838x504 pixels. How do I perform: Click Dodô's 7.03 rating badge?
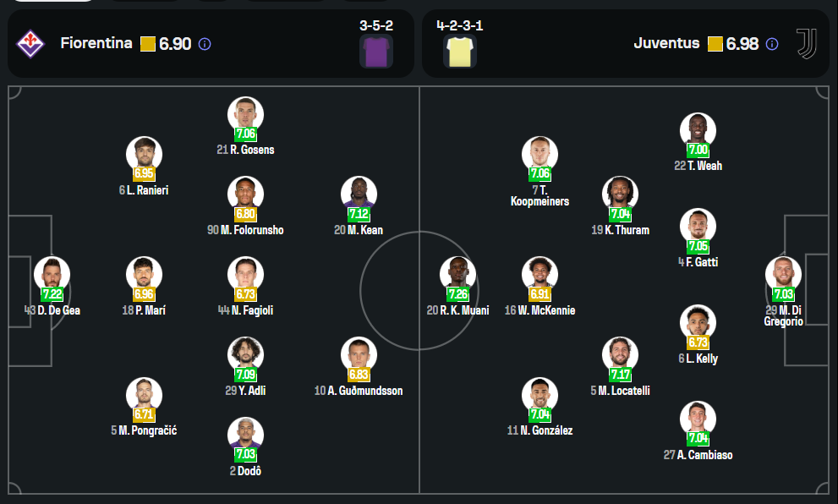pos(245,454)
